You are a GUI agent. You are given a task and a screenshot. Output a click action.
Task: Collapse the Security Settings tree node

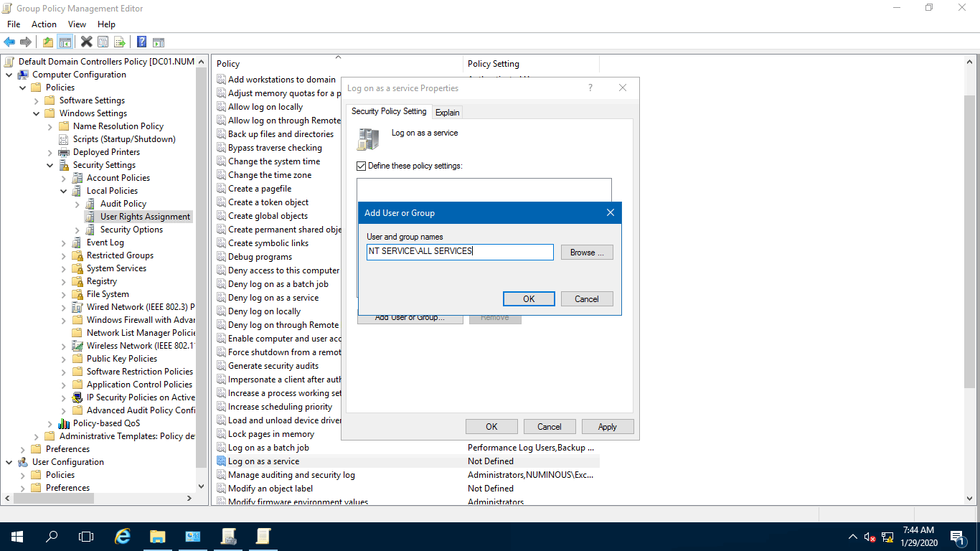tap(50, 165)
